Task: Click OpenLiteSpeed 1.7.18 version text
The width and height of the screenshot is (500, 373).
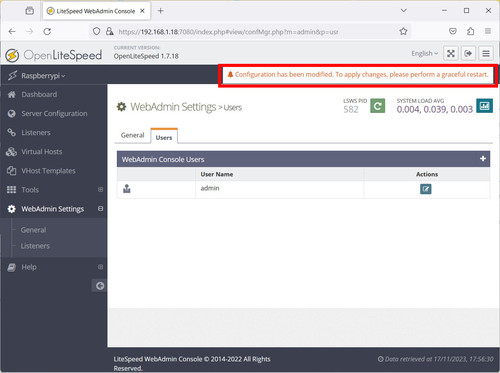Action: click(x=146, y=56)
